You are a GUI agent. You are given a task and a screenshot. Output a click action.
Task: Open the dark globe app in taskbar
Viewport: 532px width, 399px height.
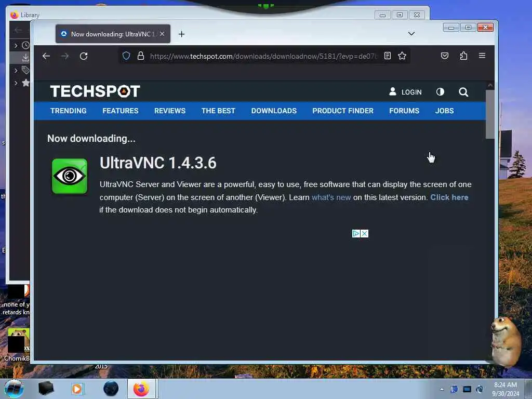tap(111, 389)
